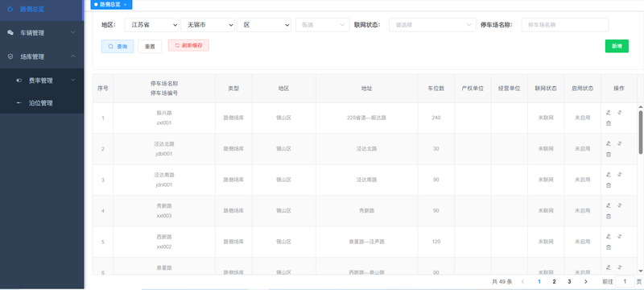
Task: Collapse the 场库管理 sidebar menu
Action: click(x=42, y=56)
